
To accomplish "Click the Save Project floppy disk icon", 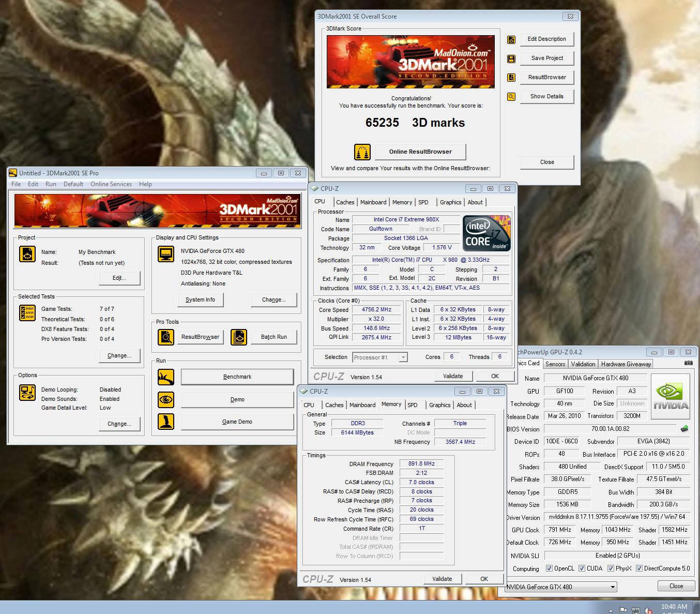I will point(511,58).
